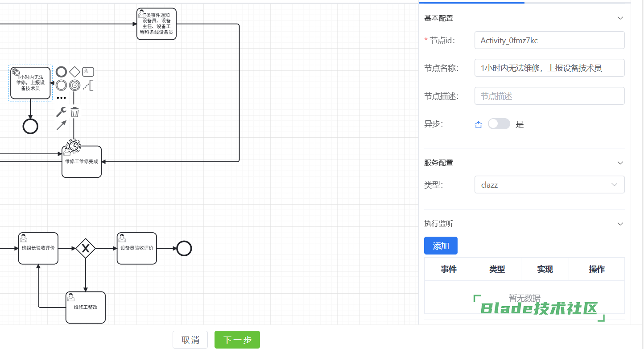Add text annotation from context pad

88,85
